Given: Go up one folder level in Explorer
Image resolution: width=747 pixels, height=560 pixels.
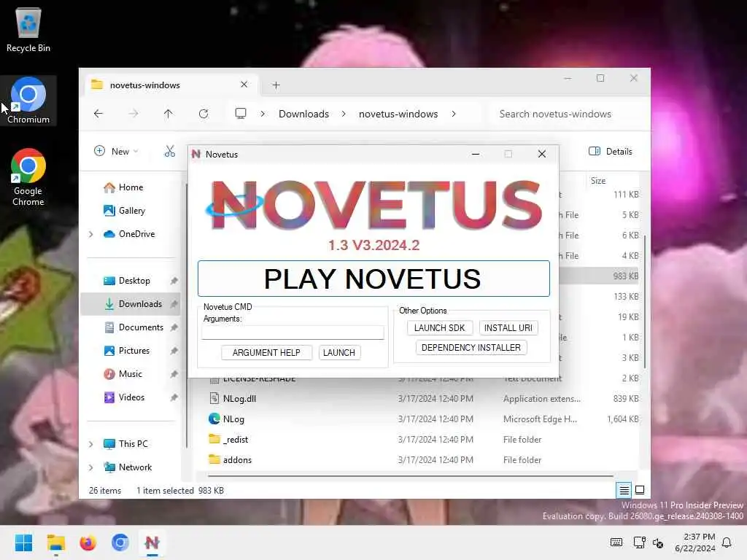Looking at the screenshot, I should [x=169, y=114].
